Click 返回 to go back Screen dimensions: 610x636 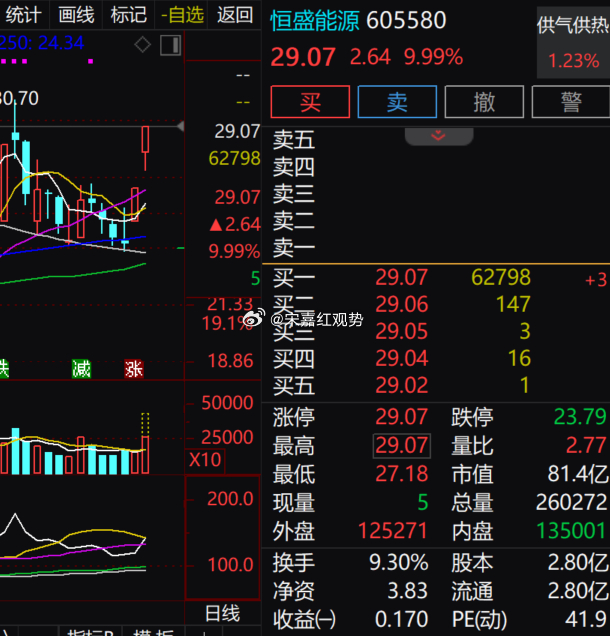(235, 15)
